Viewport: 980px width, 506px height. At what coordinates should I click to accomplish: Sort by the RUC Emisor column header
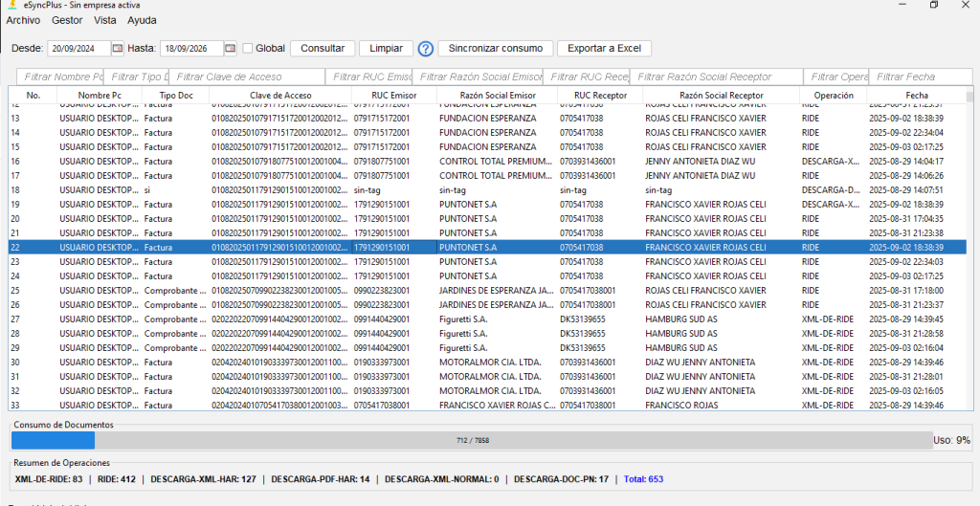click(x=393, y=96)
